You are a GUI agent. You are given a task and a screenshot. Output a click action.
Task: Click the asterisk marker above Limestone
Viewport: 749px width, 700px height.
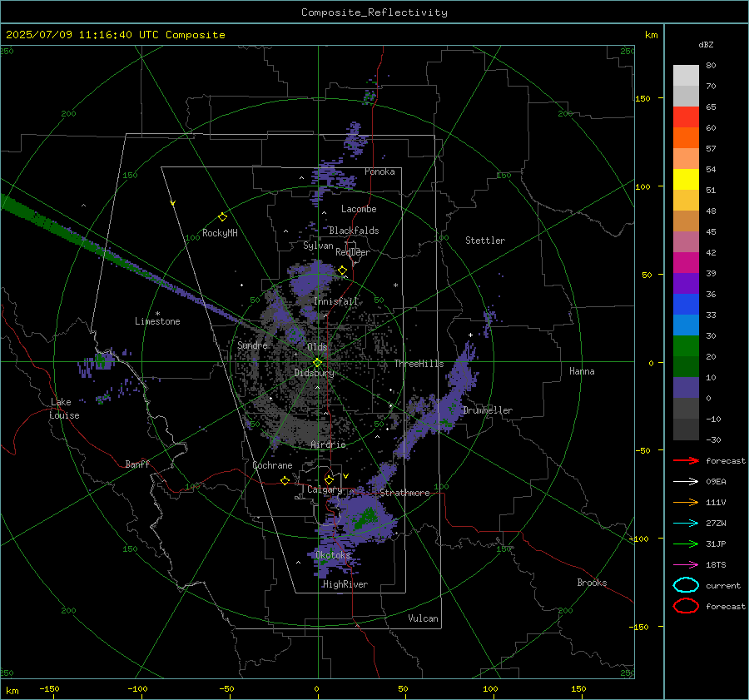tap(157, 314)
